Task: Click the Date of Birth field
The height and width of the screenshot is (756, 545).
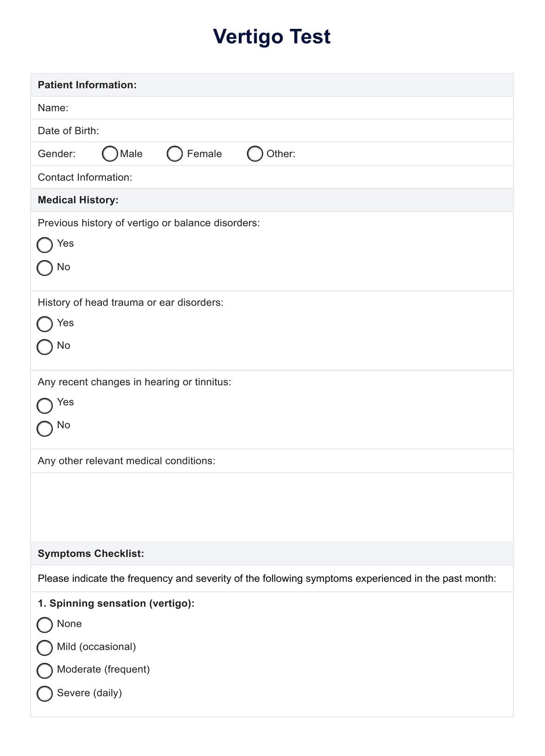Action: (x=301, y=131)
